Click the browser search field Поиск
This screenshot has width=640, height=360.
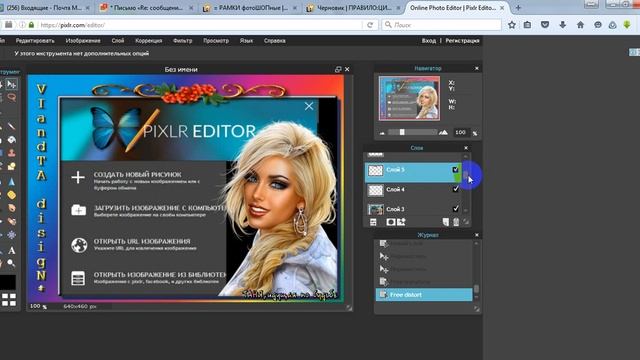442,25
